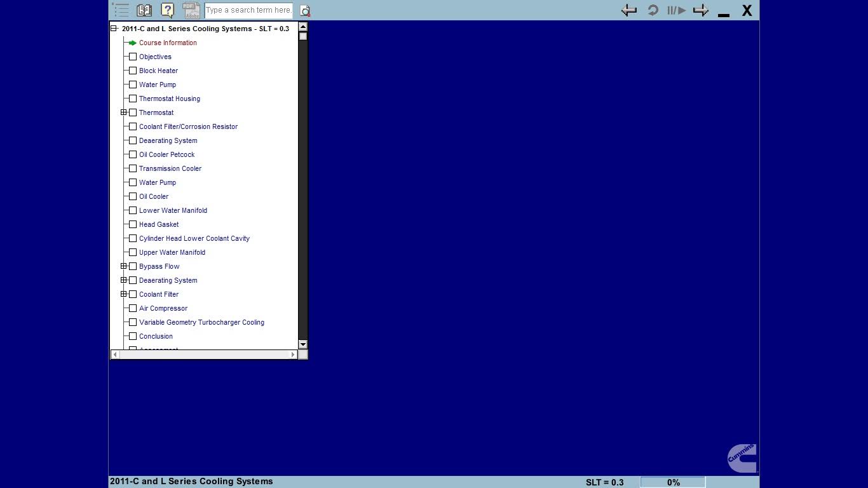The height and width of the screenshot is (488, 868).
Task: Click the pause/play control
Action: [x=676, y=10]
